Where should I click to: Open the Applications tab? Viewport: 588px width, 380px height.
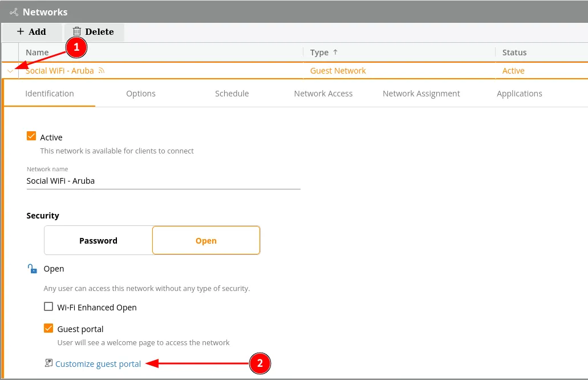519,94
